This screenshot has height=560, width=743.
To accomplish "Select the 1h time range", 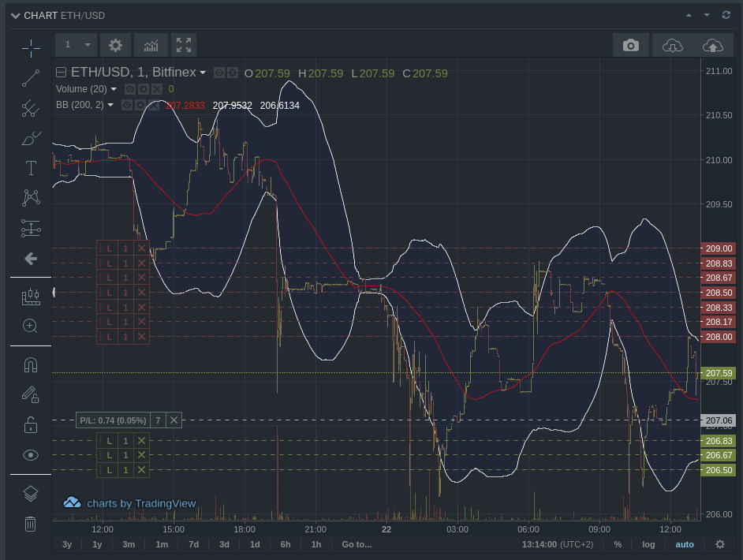I will 315,544.
